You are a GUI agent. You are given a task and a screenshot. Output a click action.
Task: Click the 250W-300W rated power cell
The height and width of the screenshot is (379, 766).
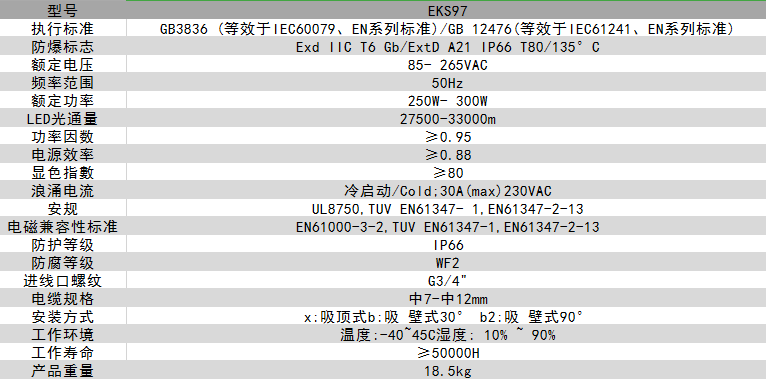446,101
